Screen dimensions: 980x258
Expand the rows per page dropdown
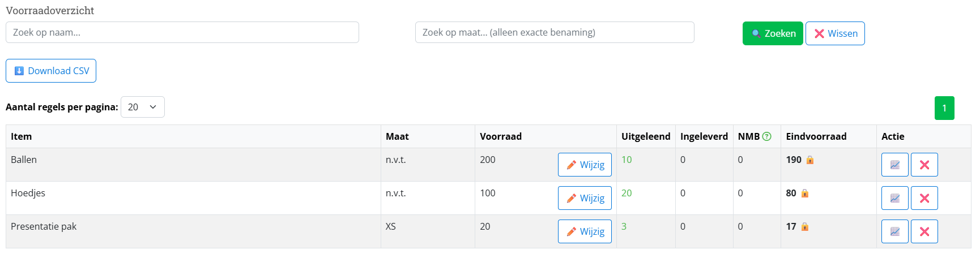click(x=142, y=107)
